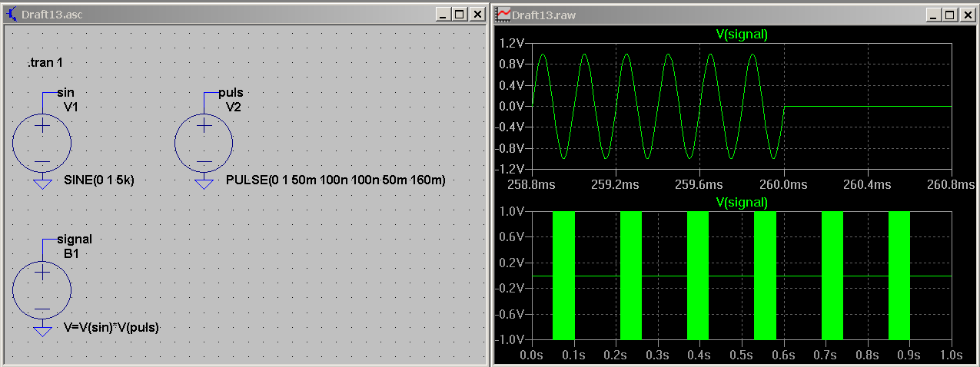Click the 'puls' net label

[231, 93]
